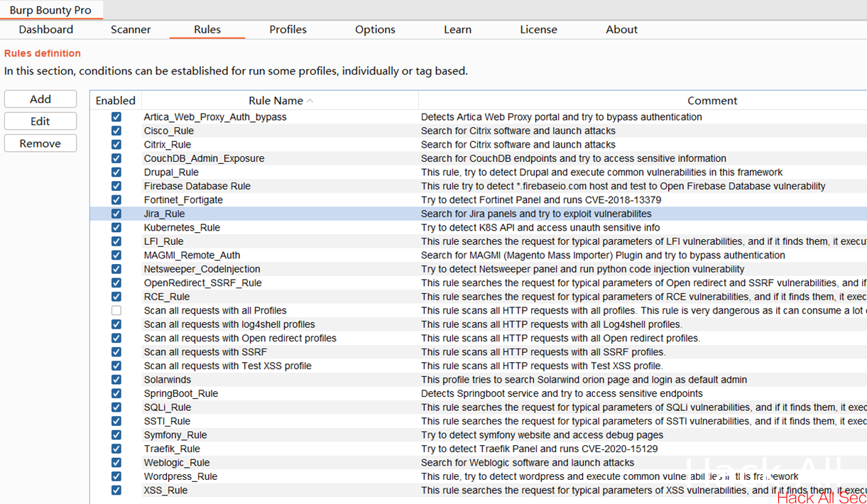The image size is (867, 504).
Task: Disable the Artica_Web_Proxy_Auth_bypass rule checkbox
Action: click(x=116, y=117)
